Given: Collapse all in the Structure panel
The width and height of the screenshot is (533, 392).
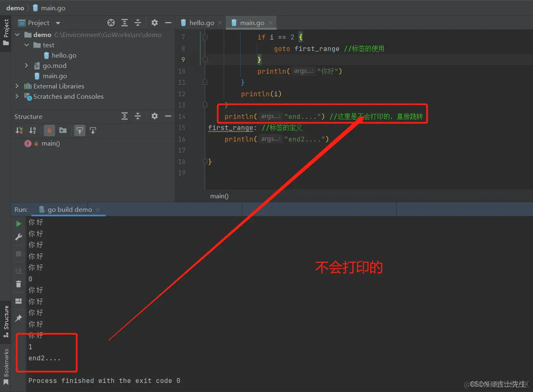Looking at the screenshot, I should click(x=138, y=116).
